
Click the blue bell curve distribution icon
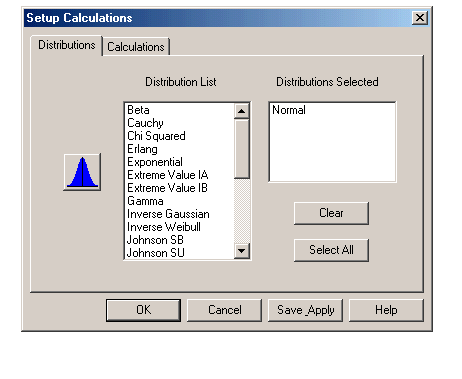pyautogui.click(x=82, y=172)
